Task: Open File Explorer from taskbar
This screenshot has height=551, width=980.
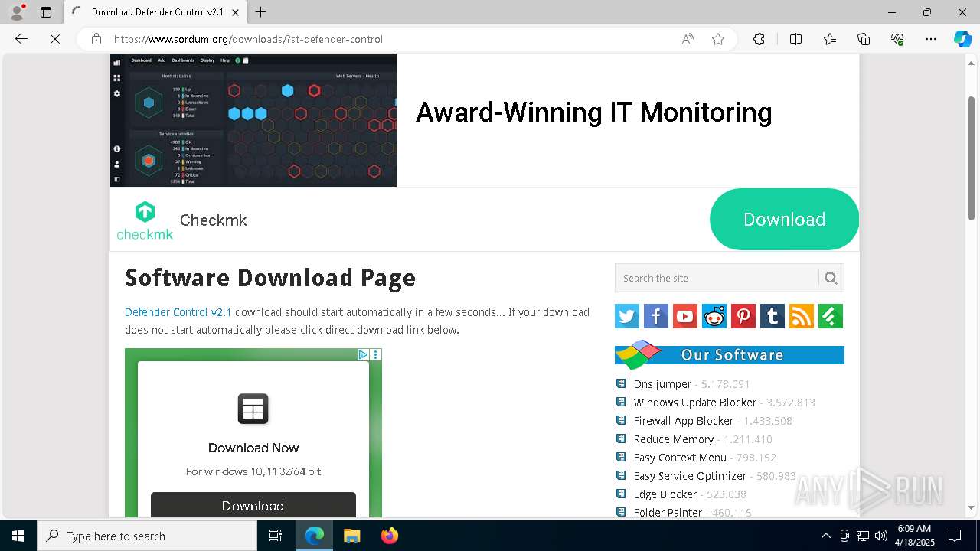Action: (351, 536)
